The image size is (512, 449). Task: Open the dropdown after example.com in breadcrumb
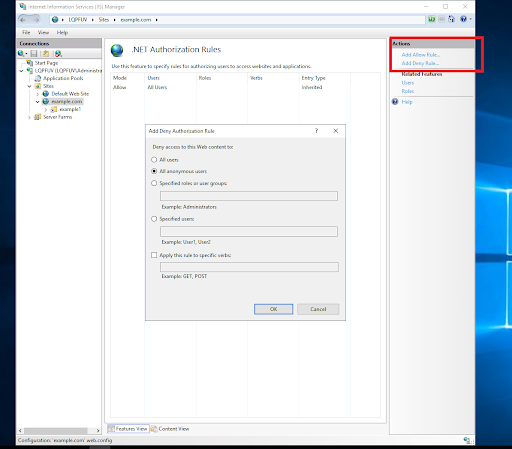pos(156,20)
